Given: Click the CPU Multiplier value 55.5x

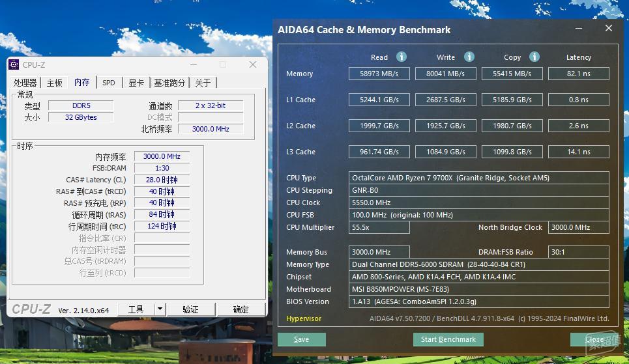Looking at the screenshot, I should tap(379, 227).
